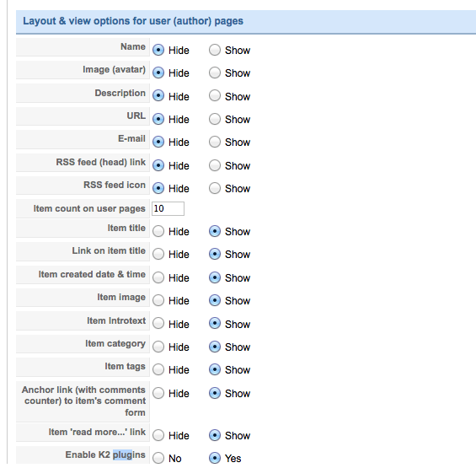Set Description to Show
The height and width of the screenshot is (468, 476).
(x=215, y=96)
